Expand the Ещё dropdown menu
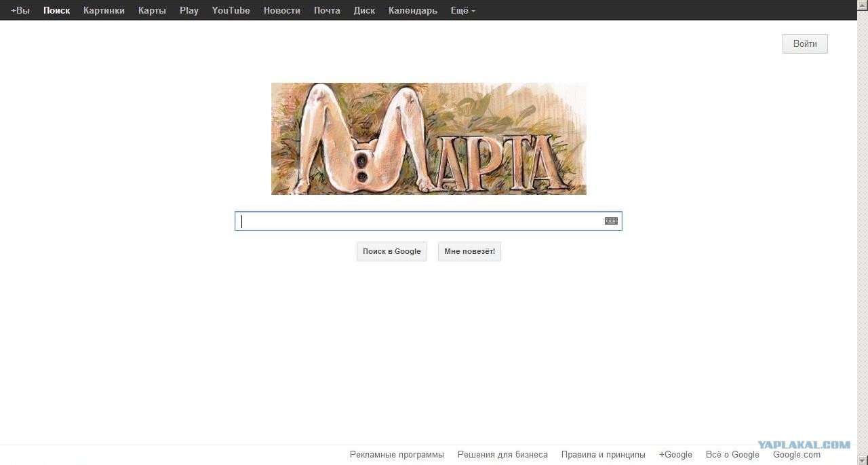The width and height of the screenshot is (868, 465). (463, 10)
